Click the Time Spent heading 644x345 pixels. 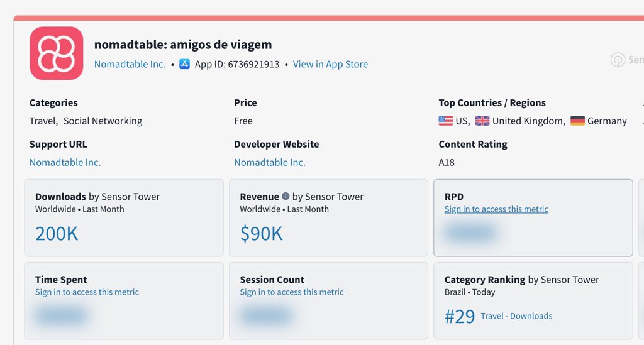61,280
